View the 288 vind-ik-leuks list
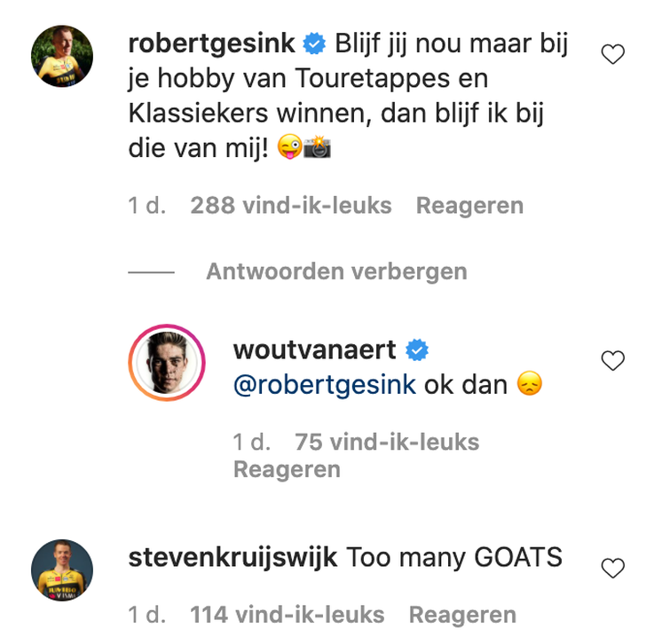Screen dimensions: 646x644 [291, 206]
